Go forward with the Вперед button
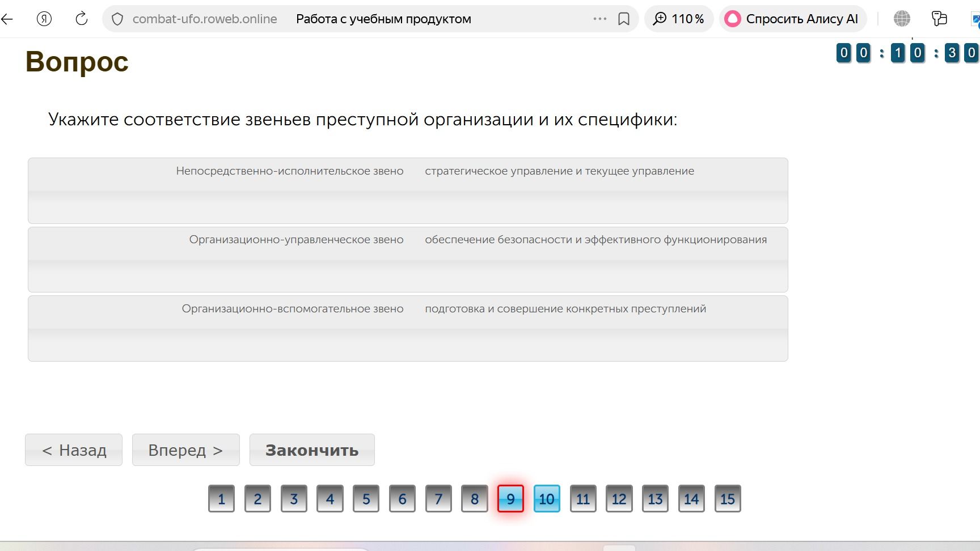Screen dimensions: 980x551 tap(186, 450)
